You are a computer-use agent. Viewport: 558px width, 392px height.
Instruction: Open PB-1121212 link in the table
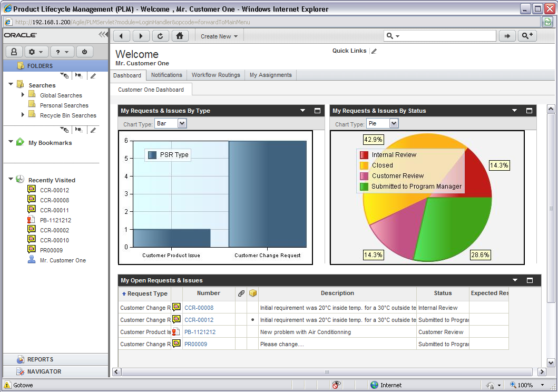point(200,332)
